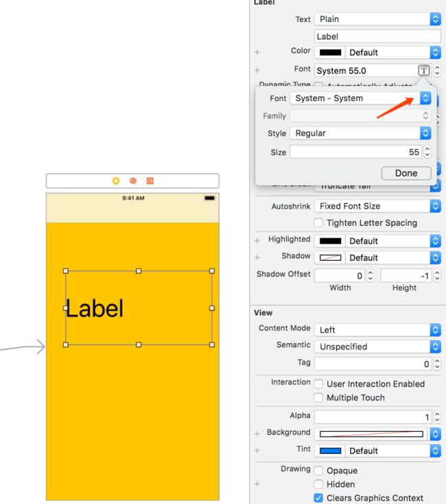Click the Alpha value field

(373, 417)
